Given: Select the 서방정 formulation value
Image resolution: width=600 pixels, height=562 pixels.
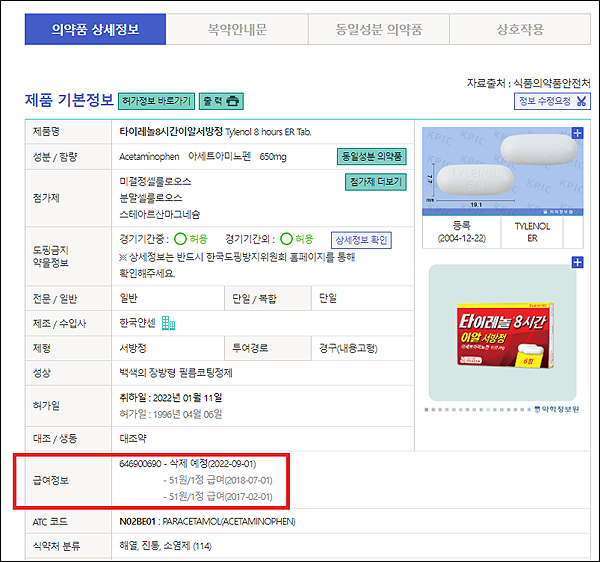Looking at the screenshot, I should [133, 348].
